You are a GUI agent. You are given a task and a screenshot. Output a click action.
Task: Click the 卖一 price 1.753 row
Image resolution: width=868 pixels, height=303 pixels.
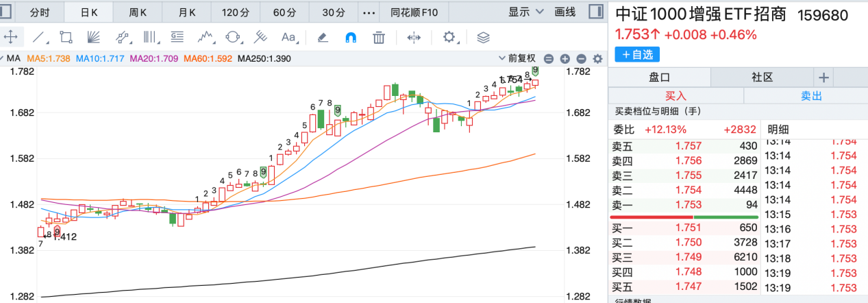(684, 204)
